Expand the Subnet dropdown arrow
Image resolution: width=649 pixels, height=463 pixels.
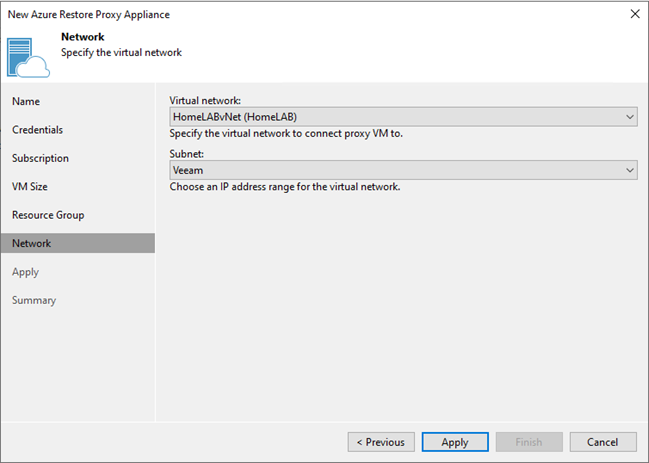(x=630, y=170)
